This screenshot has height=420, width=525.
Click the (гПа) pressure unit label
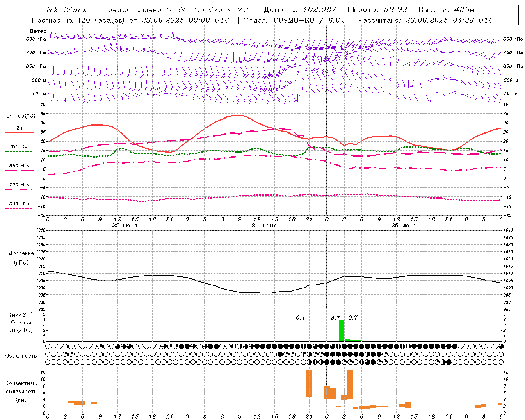(21, 262)
